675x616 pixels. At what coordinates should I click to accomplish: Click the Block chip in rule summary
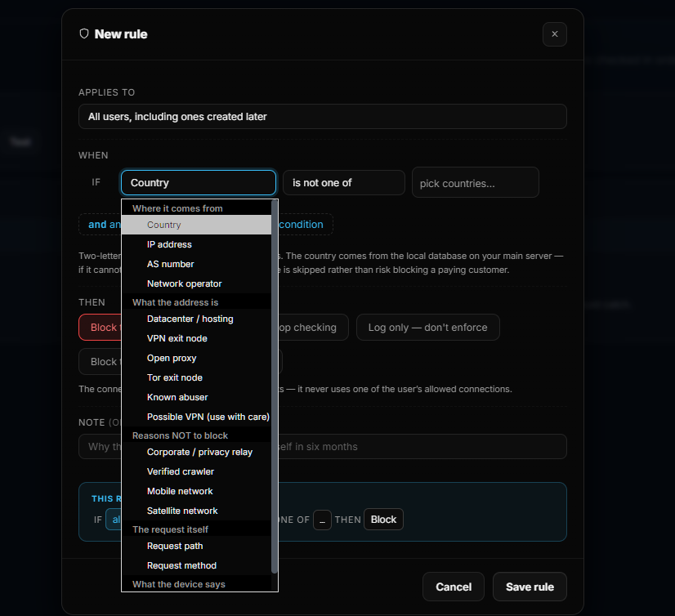tap(383, 520)
